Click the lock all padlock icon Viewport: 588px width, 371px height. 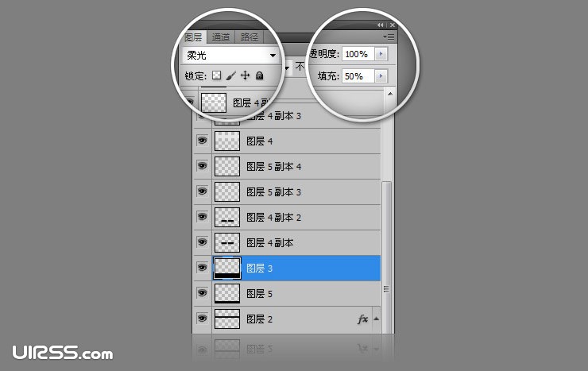pyautogui.click(x=259, y=75)
